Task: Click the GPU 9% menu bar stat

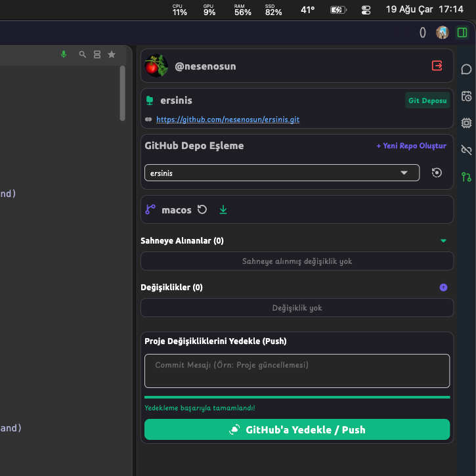Action: pyautogui.click(x=209, y=10)
